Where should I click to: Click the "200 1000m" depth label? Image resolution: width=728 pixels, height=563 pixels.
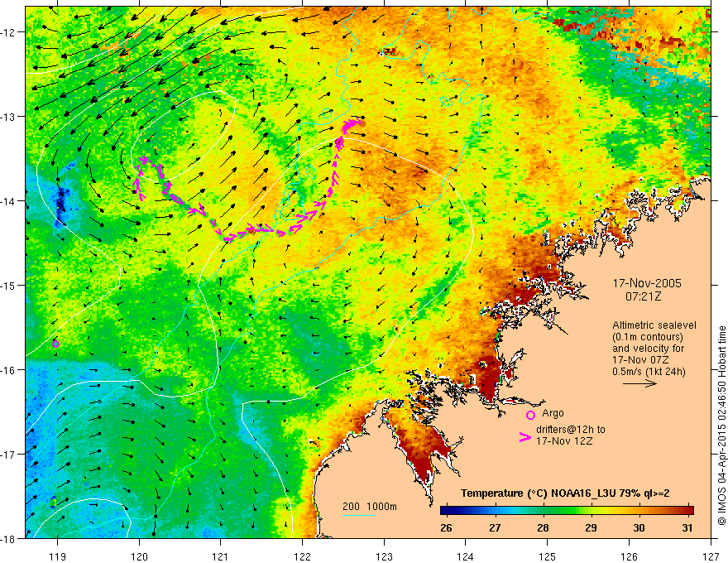click(370, 507)
